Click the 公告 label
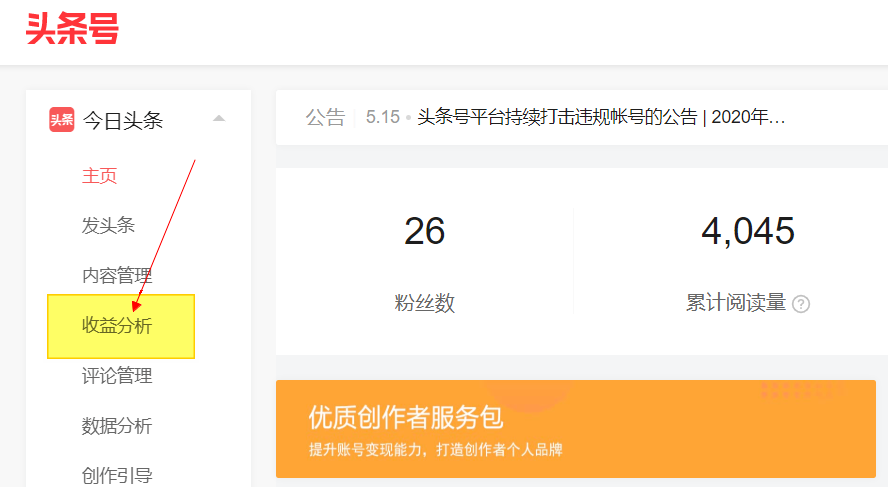Viewport: 888px width, 487px height. (x=325, y=117)
